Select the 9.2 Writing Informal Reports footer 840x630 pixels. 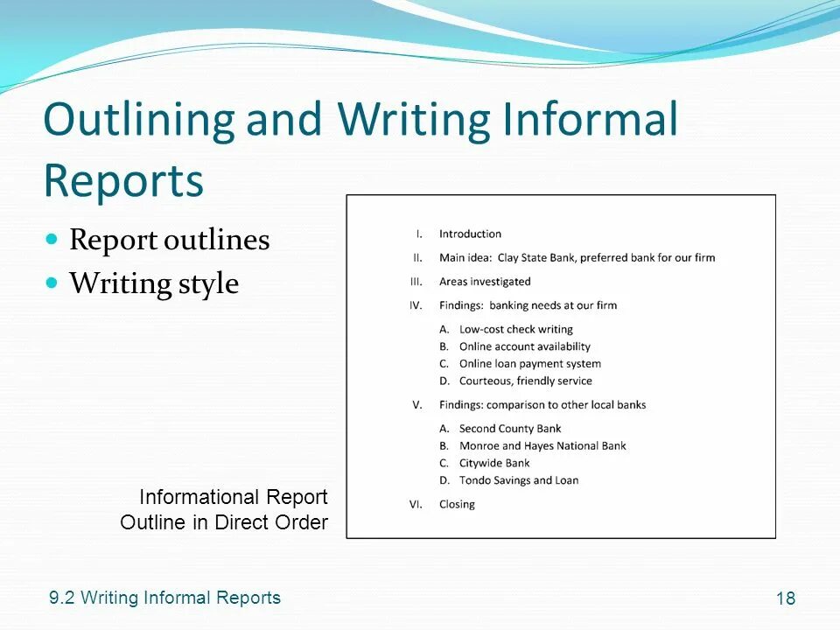tap(164, 598)
